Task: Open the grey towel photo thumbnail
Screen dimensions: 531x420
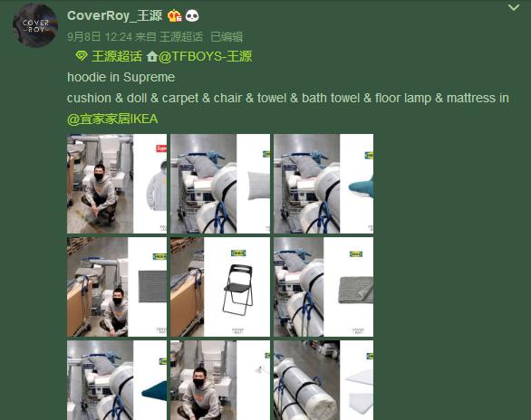Action: [x=323, y=287]
